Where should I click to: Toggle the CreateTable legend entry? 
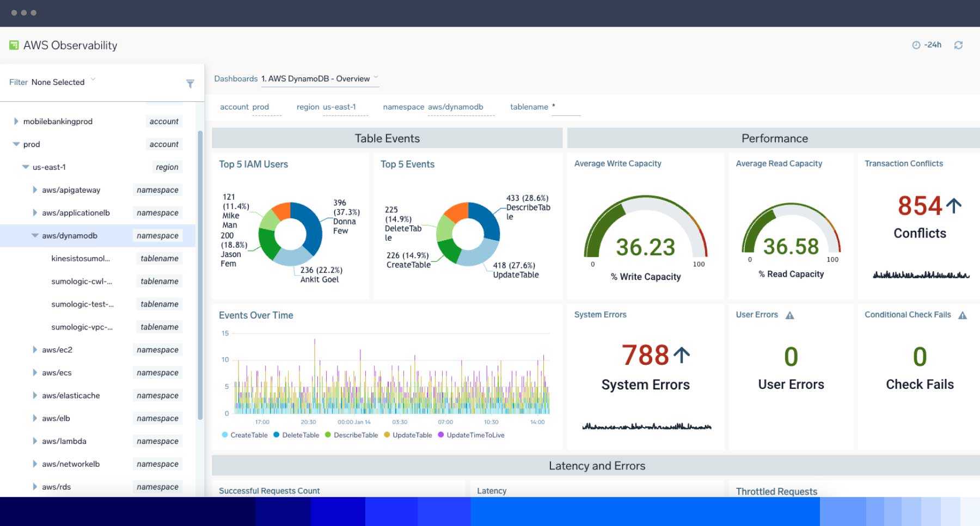(245, 435)
